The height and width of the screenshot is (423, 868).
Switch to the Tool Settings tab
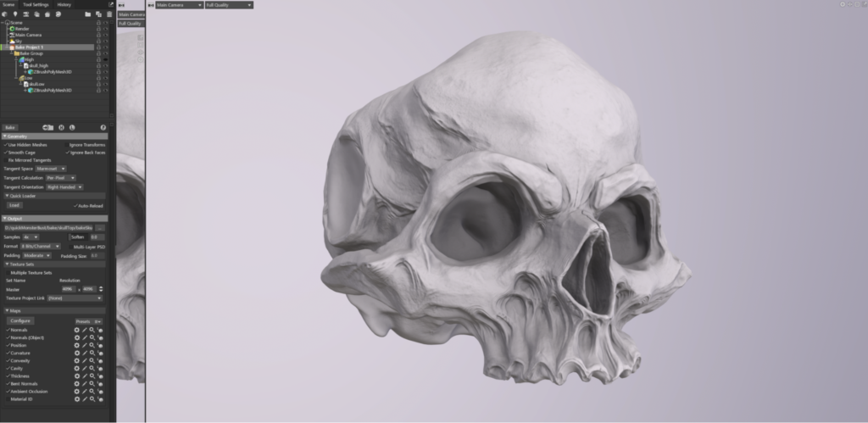(x=36, y=4)
